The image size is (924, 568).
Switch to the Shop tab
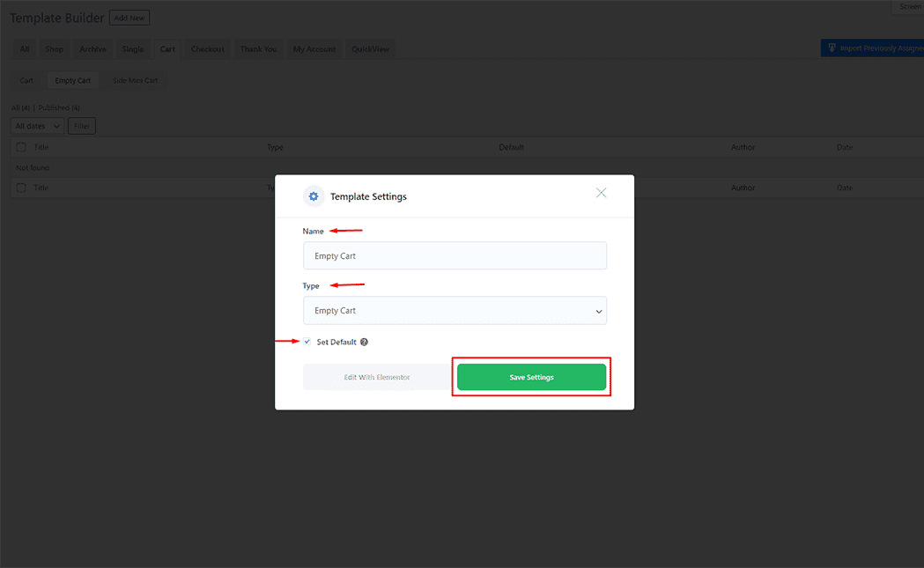pyautogui.click(x=54, y=48)
